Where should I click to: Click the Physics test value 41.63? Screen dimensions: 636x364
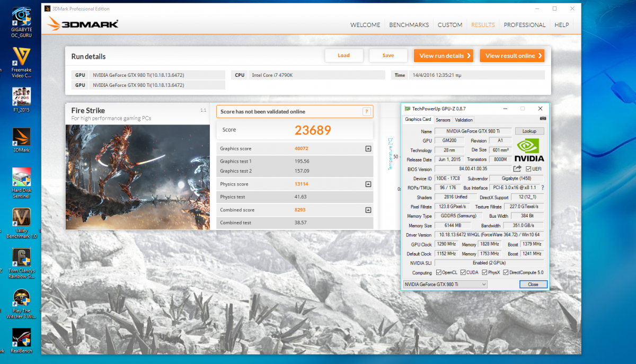300,197
